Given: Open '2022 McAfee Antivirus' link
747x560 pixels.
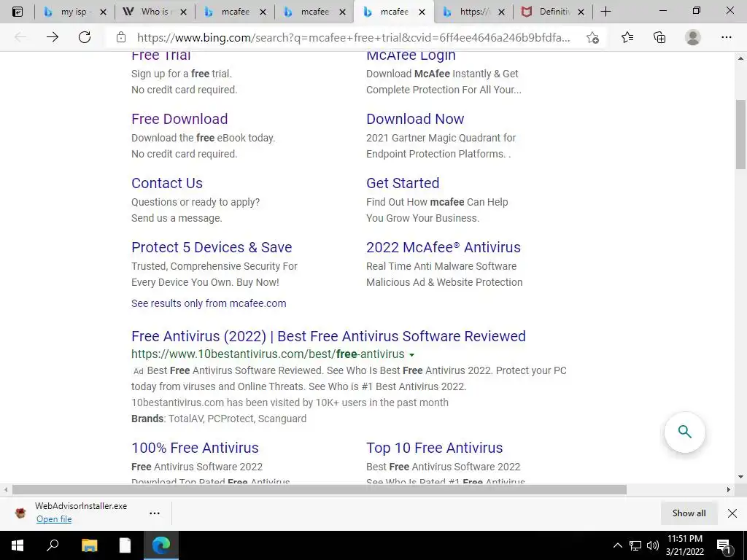Looking at the screenshot, I should click(x=444, y=248).
